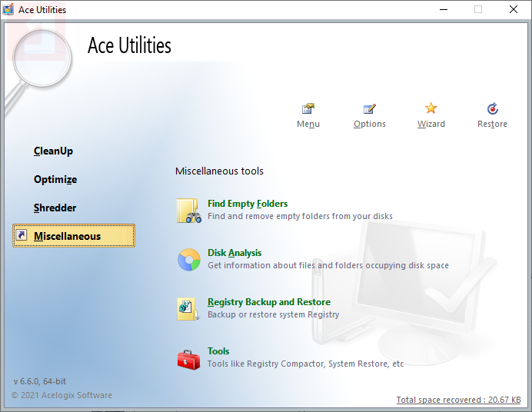Click the Menu label
The height and width of the screenshot is (412, 532).
pyautogui.click(x=308, y=124)
